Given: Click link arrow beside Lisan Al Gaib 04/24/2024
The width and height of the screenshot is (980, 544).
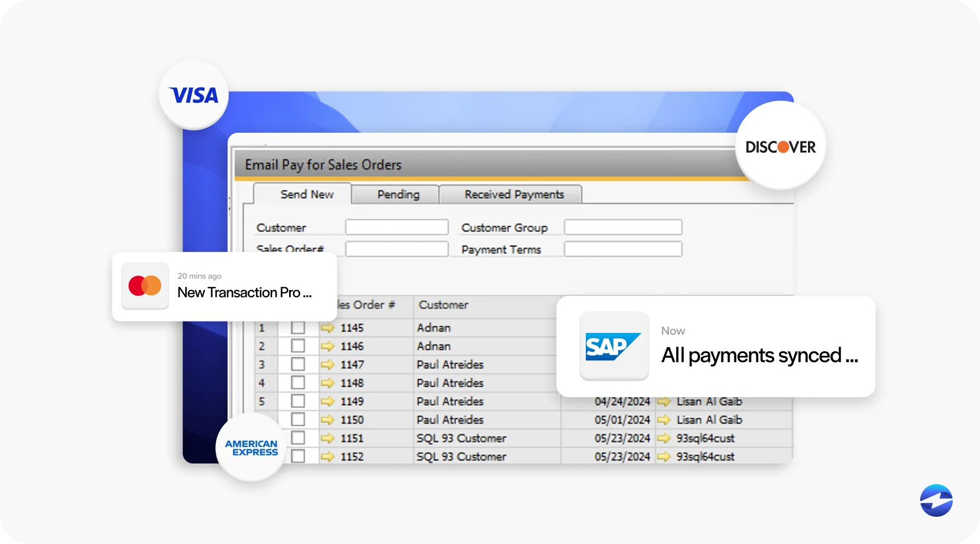Looking at the screenshot, I should point(664,401).
